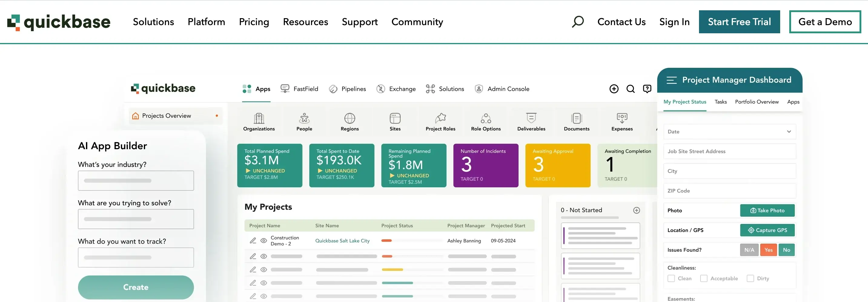Open the Quickbase Salt Lake City link
The image size is (868, 302).
point(342,241)
